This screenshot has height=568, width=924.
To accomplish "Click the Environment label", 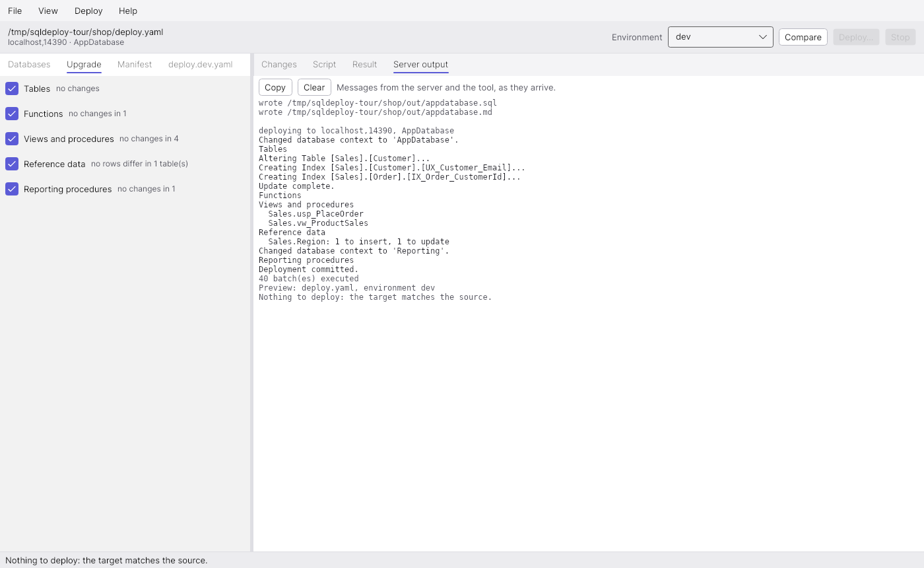I will pyautogui.click(x=637, y=37).
